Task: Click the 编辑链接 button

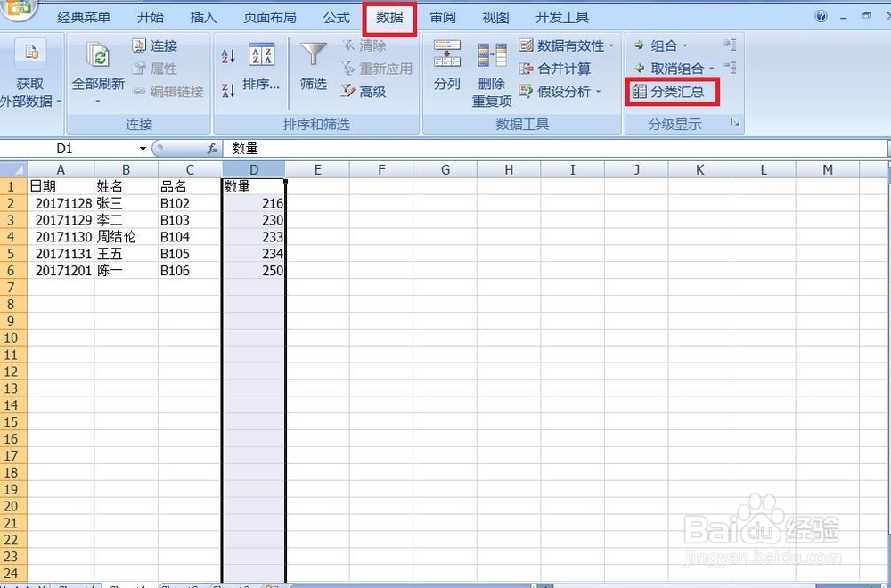Action: pyautogui.click(x=168, y=92)
